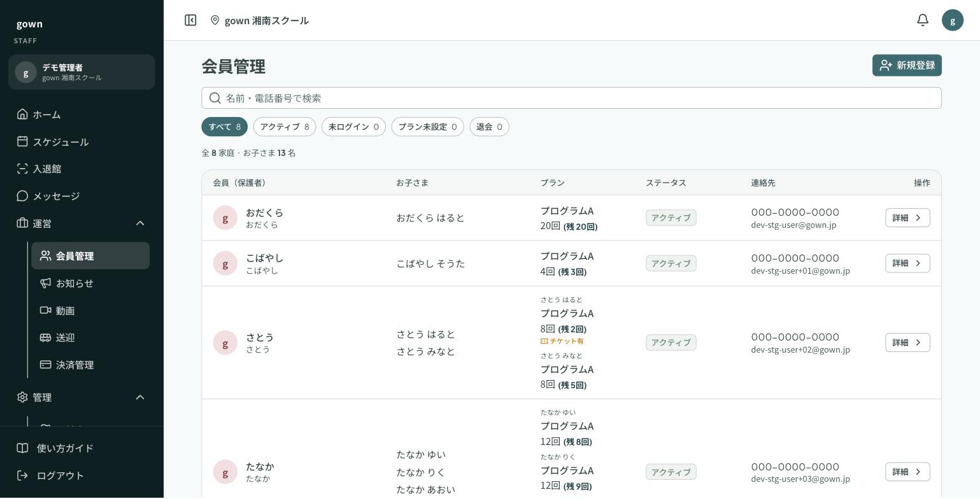Click the 動画 video camera icon
980x499 pixels.
tap(45, 311)
